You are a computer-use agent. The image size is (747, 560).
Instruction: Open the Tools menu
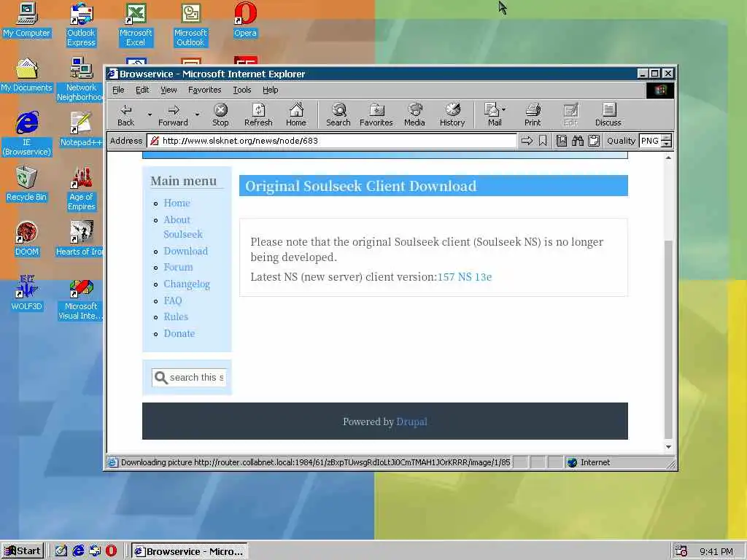coord(242,90)
